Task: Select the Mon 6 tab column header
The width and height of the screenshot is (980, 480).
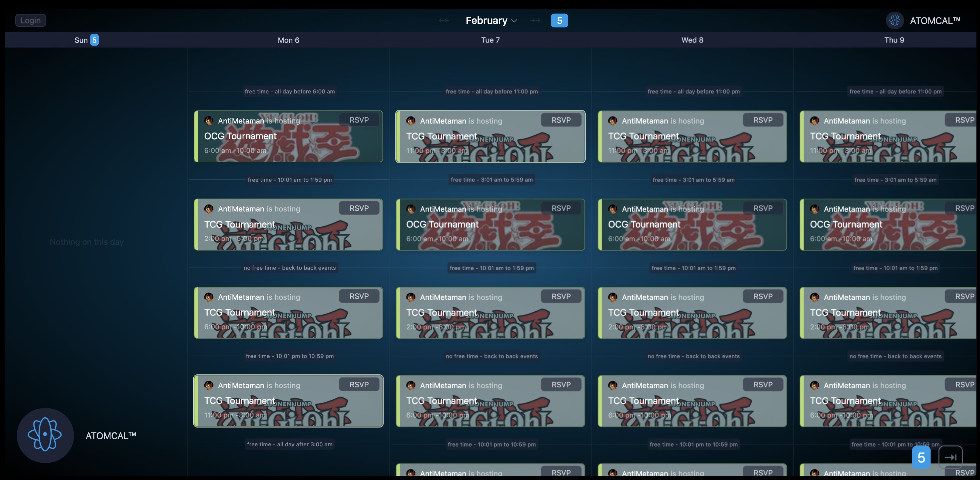Action: tap(288, 39)
